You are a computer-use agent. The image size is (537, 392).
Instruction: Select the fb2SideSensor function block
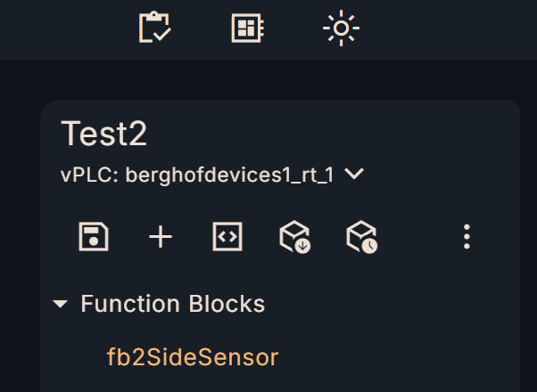pyautogui.click(x=193, y=357)
